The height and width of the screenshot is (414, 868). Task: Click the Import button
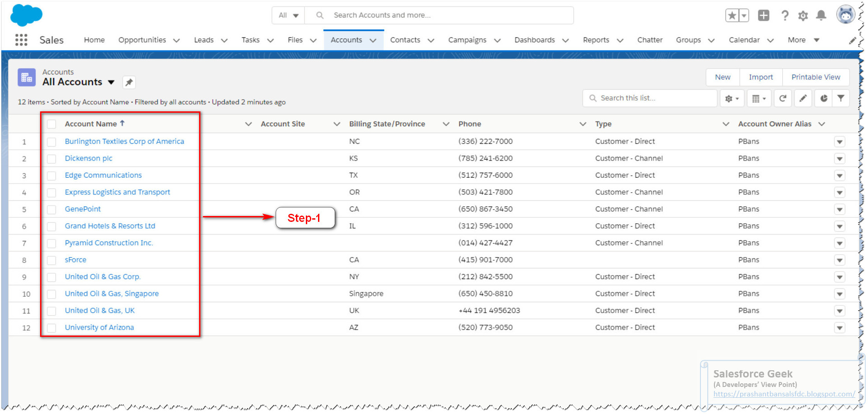click(x=761, y=77)
